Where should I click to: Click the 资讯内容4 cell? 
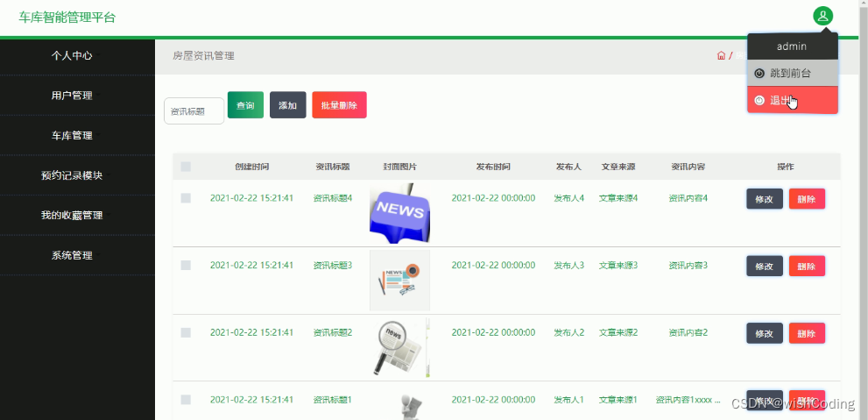tap(688, 198)
